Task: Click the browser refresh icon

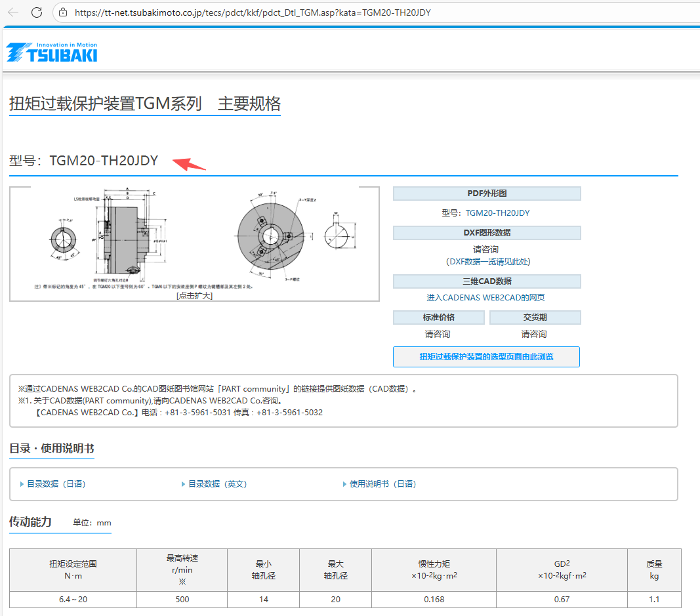Action: click(x=37, y=12)
